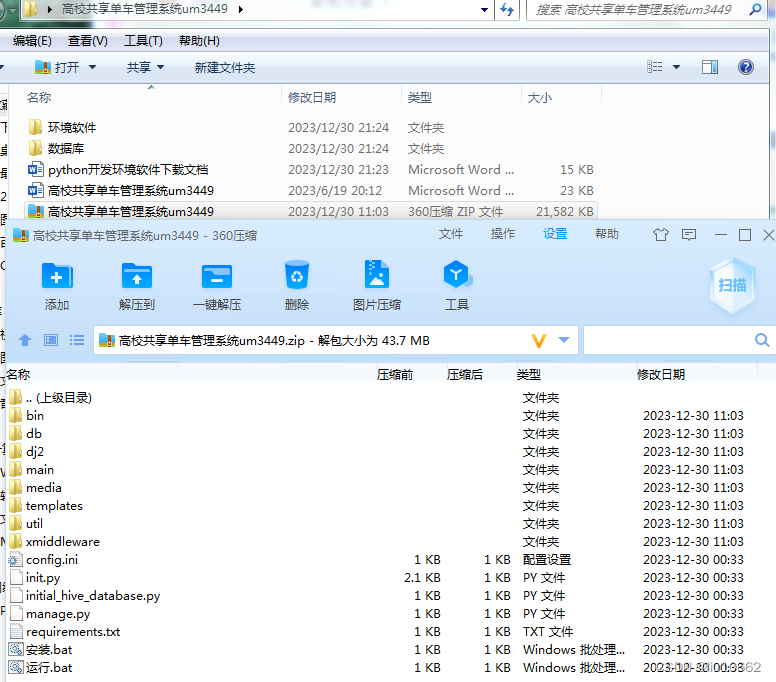
Task: Click the 共享 toolbar button
Action: coord(139,67)
